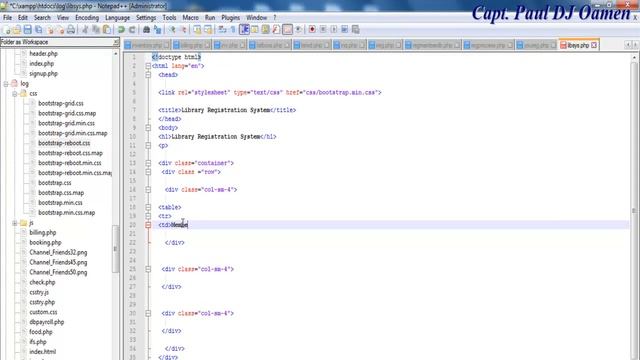The width and height of the screenshot is (640, 360).
Task: Toggle Folder as Workspace toolbar button
Action: click(x=287, y=29)
